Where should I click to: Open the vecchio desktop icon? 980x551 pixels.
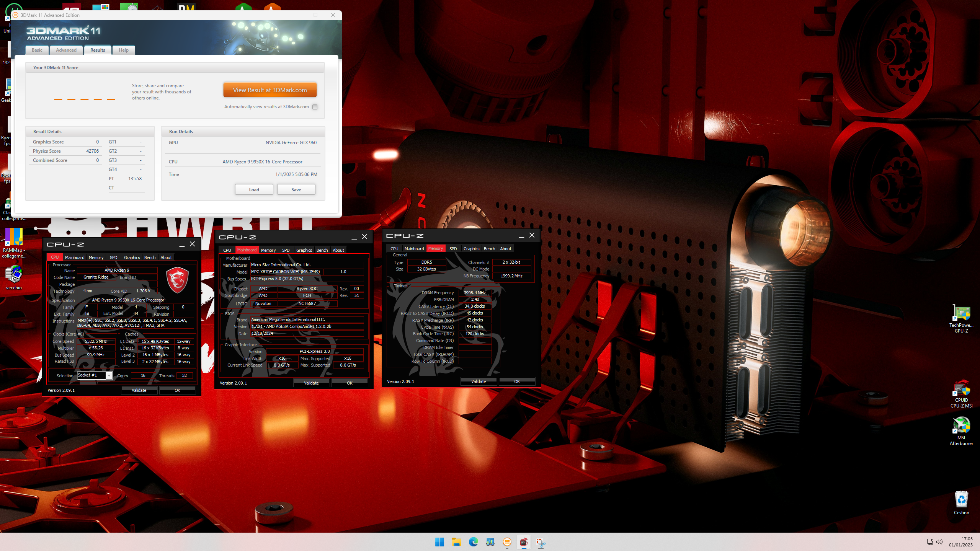click(14, 278)
